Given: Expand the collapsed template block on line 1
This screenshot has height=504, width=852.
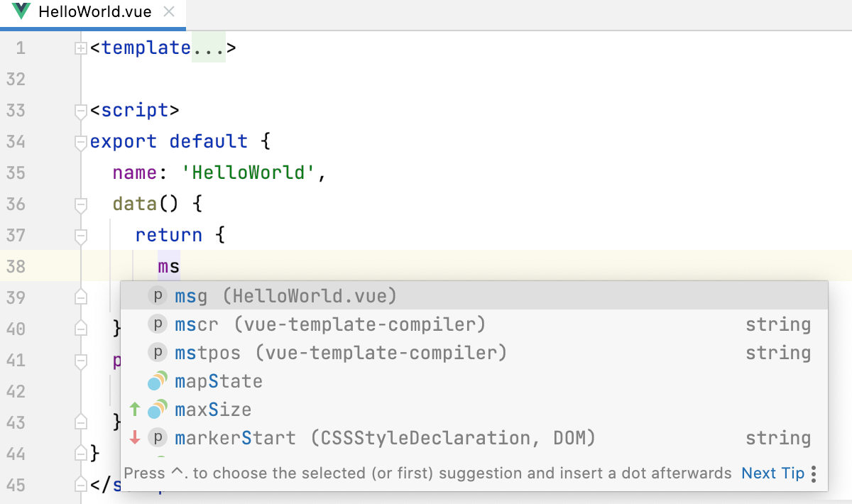Looking at the screenshot, I should pyautogui.click(x=80, y=47).
